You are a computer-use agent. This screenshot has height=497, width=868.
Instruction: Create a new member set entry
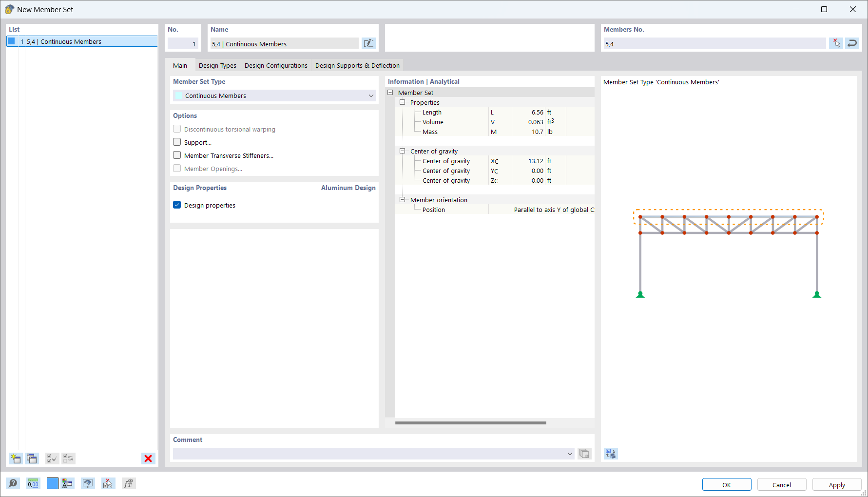click(15, 459)
